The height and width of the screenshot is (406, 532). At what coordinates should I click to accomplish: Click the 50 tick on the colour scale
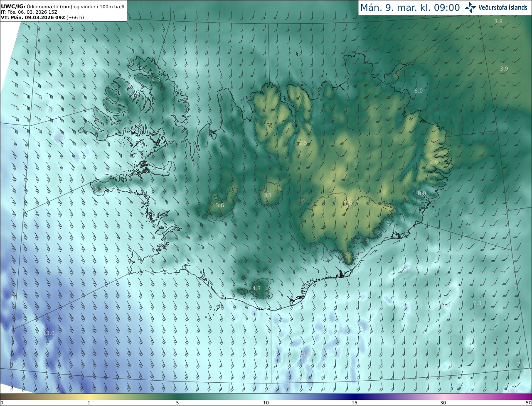528,403
